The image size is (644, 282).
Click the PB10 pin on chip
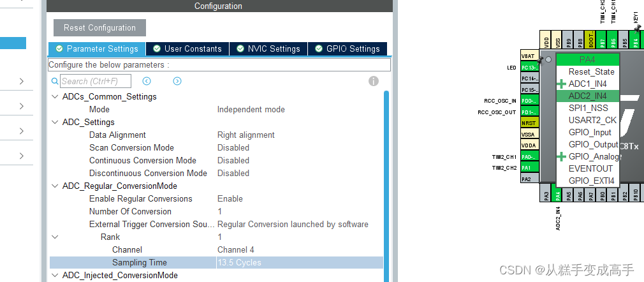point(635,193)
